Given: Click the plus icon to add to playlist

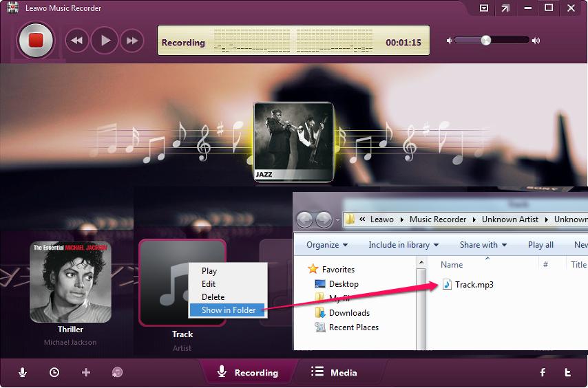Looking at the screenshot, I should tap(86, 372).
